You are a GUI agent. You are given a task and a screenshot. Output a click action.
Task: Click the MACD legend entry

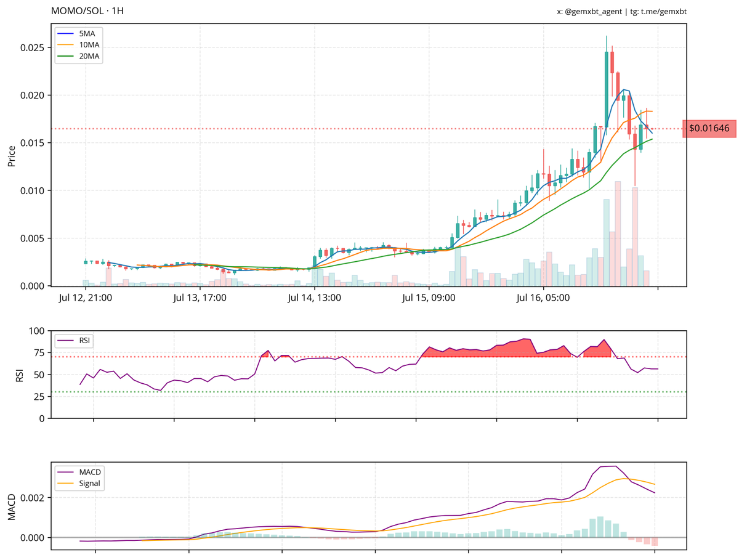[78, 472]
